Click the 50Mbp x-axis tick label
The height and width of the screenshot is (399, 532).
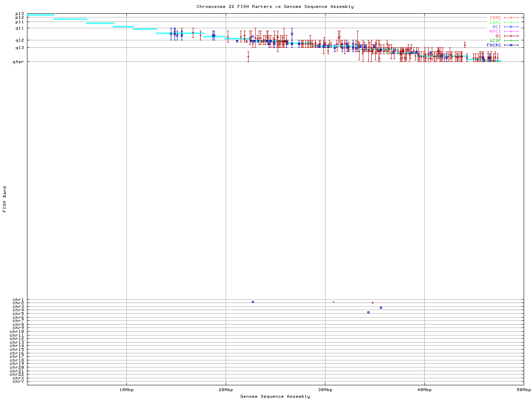click(x=524, y=390)
